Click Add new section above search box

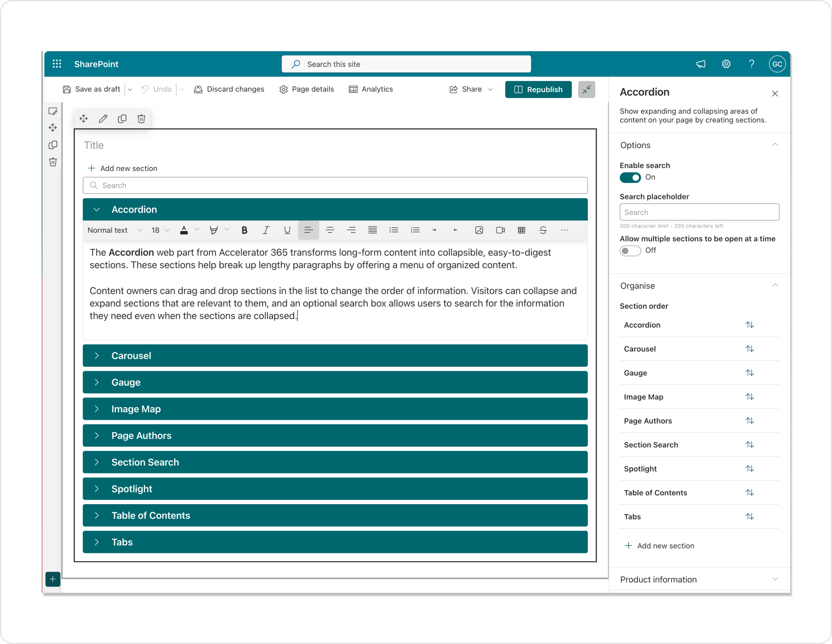[x=123, y=169]
